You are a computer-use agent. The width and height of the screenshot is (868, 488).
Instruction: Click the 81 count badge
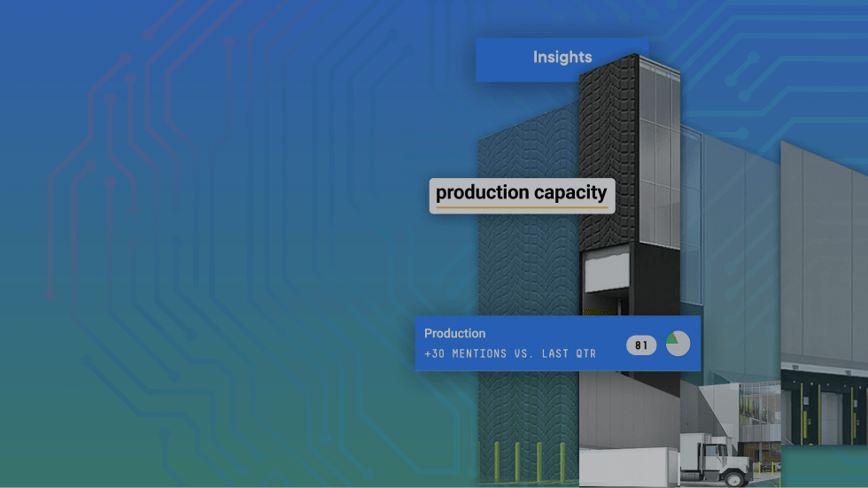[x=641, y=345]
